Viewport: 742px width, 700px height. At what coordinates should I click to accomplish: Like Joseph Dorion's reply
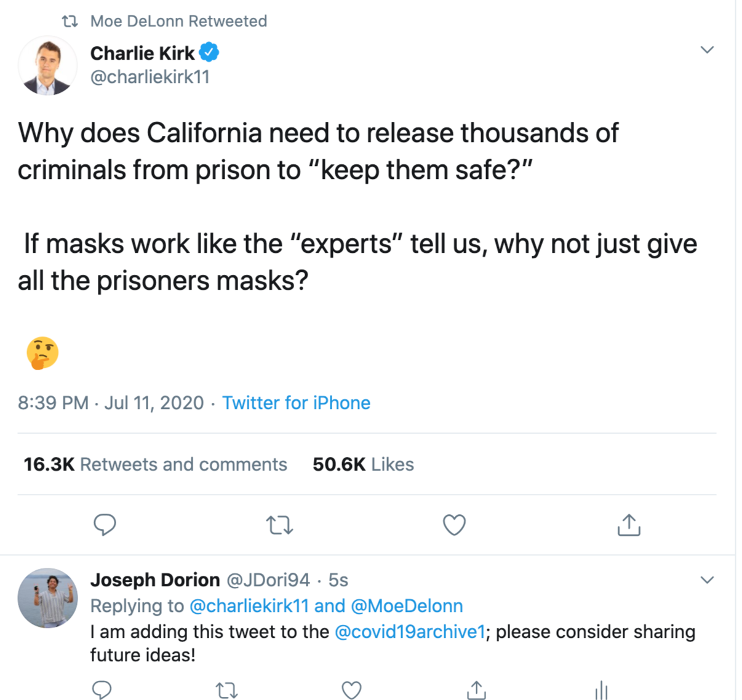[x=351, y=690]
